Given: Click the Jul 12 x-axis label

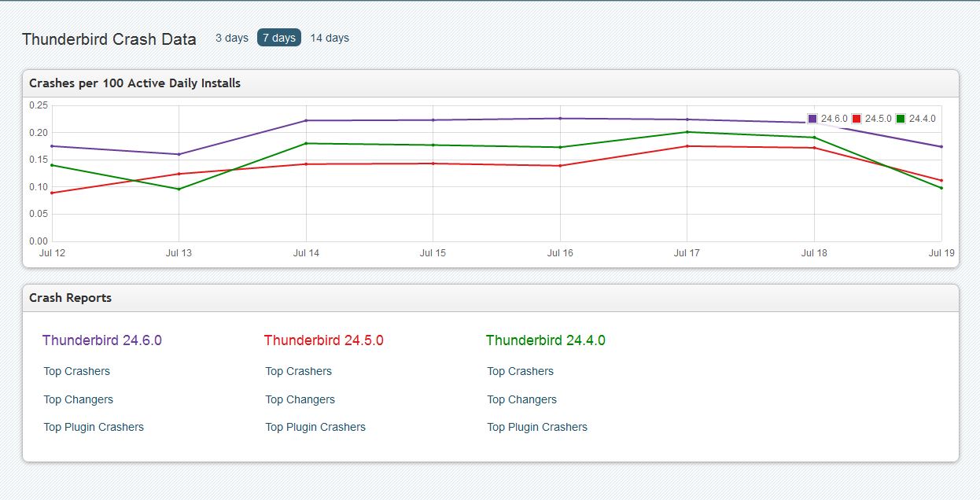Looking at the screenshot, I should (52, 253).
